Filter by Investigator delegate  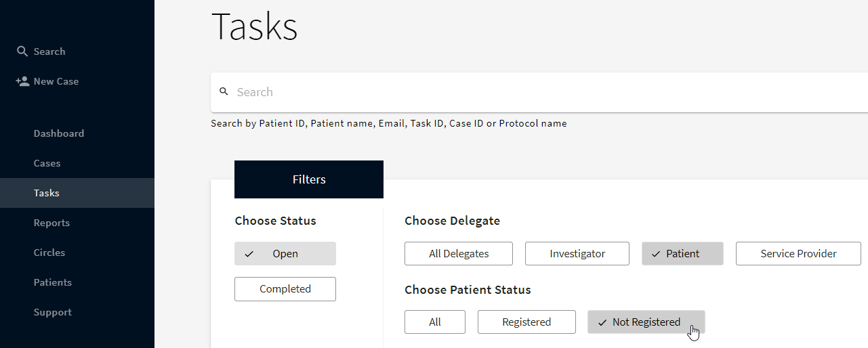(x=577, y=254)
